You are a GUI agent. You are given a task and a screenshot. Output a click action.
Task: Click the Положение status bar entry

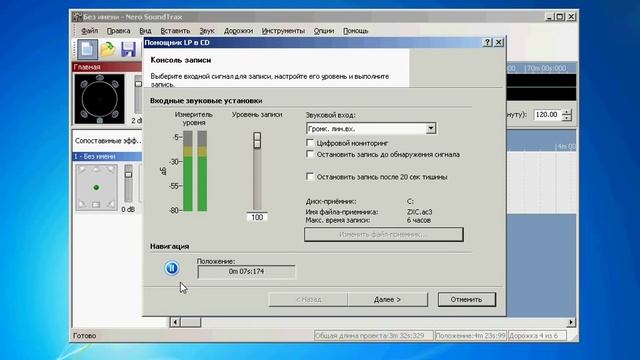click(471, 336)
